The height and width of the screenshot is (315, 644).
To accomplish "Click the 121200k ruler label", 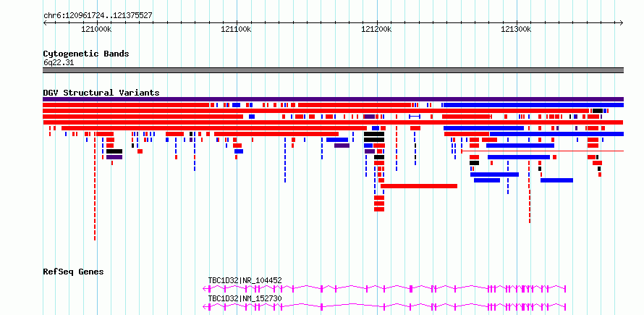I will (376, 29).
